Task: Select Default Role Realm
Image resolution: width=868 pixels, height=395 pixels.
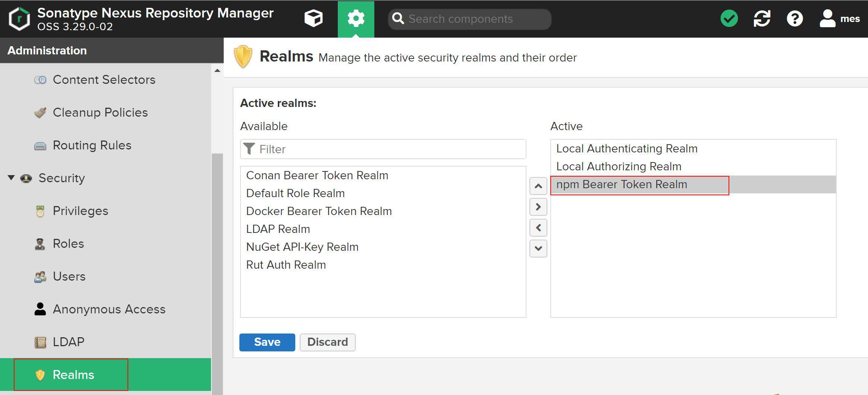Action: click(383, 193)
